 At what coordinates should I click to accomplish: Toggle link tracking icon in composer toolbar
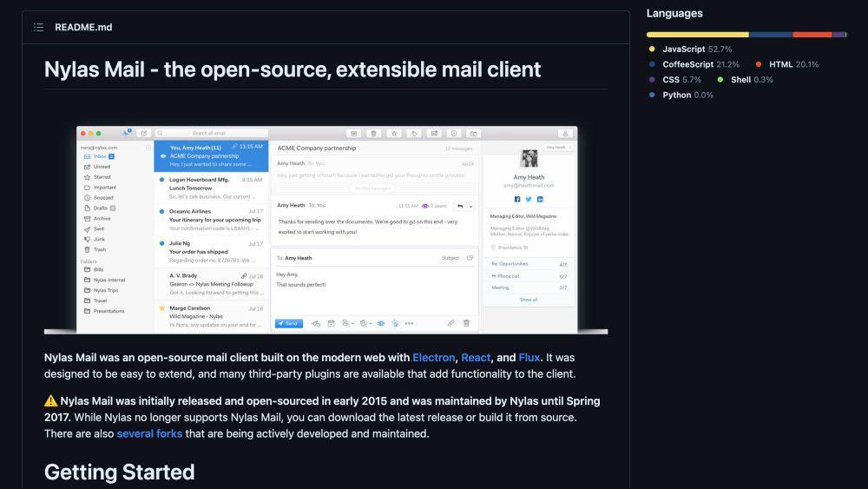click(x=395, y=323)
